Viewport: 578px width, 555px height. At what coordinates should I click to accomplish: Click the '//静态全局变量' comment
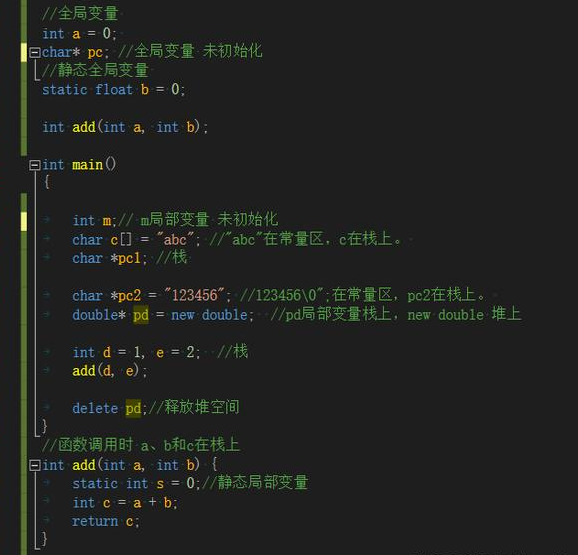click(95, 70)
